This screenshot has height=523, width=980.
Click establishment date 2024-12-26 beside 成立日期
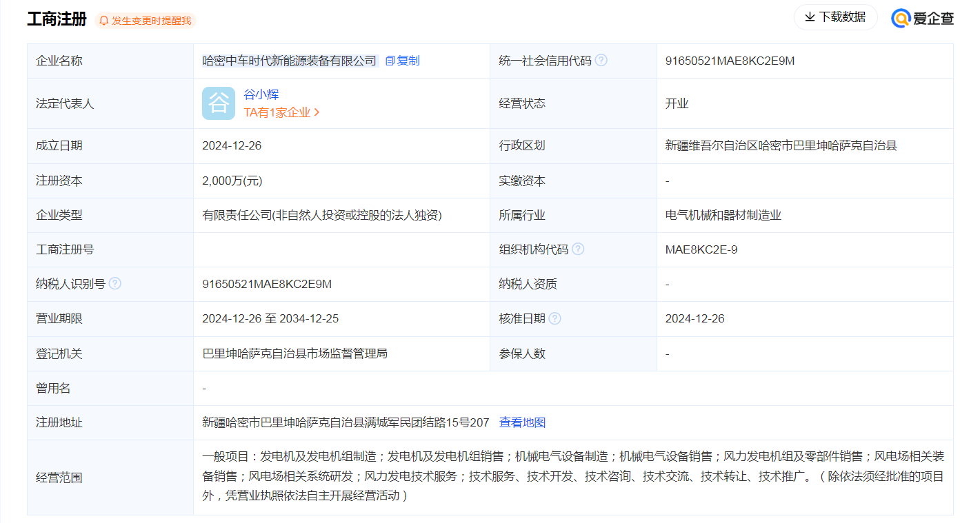click(x=232, y=145)
